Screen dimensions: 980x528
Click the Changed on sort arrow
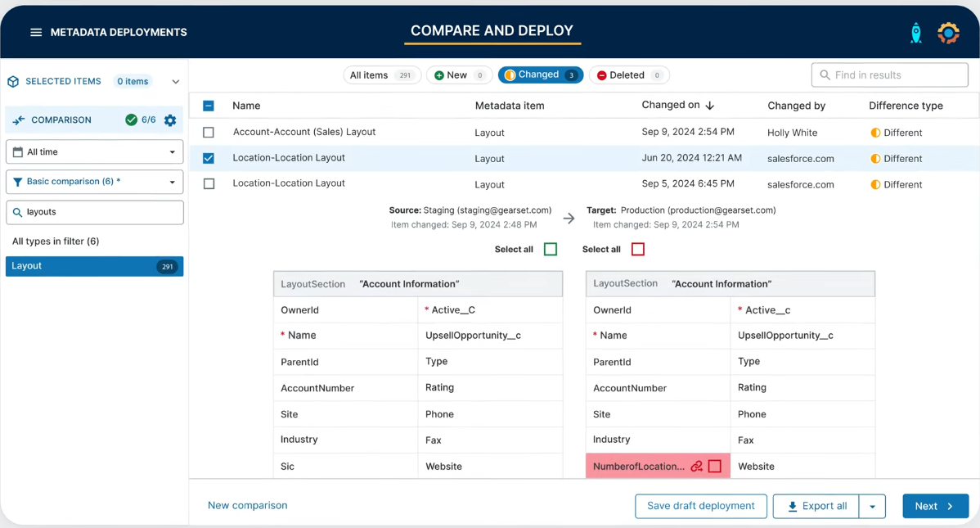[710, 106]
